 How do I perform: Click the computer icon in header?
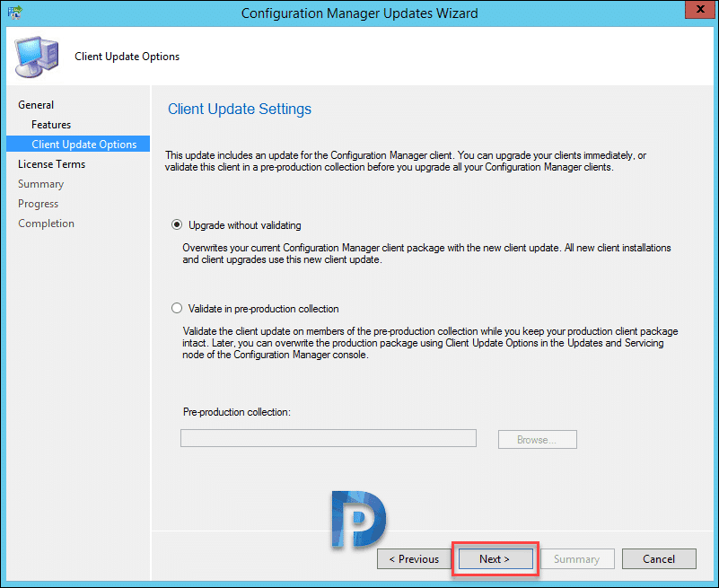[x=37, y=57]
